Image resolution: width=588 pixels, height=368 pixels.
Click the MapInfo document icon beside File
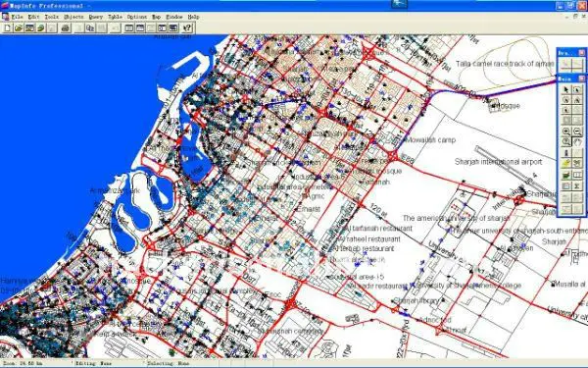5,17
